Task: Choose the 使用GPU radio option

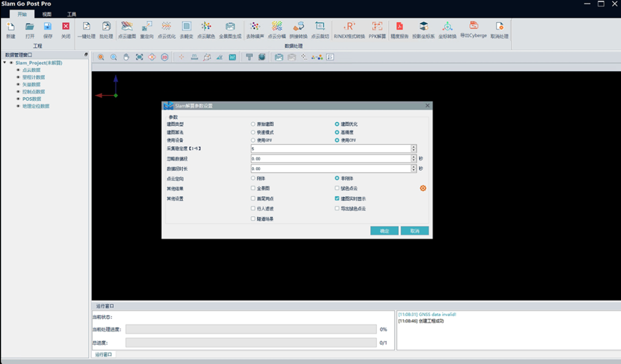Action: (253, 141)
